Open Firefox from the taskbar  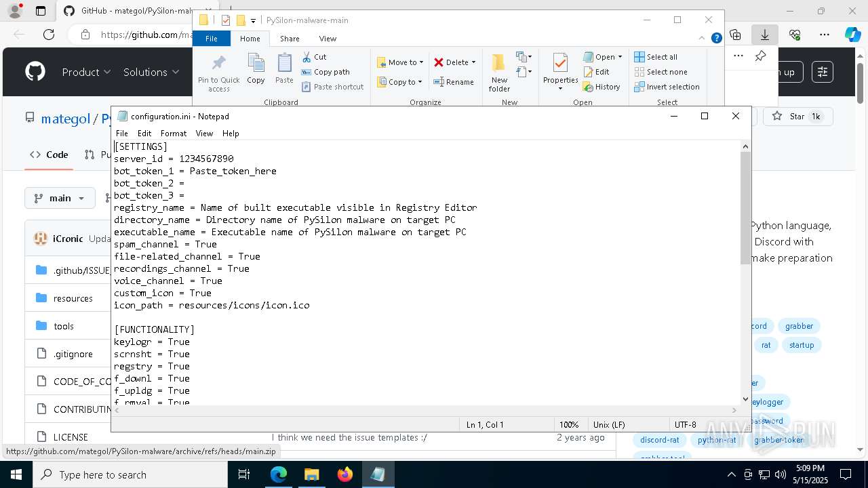point(344,474)
